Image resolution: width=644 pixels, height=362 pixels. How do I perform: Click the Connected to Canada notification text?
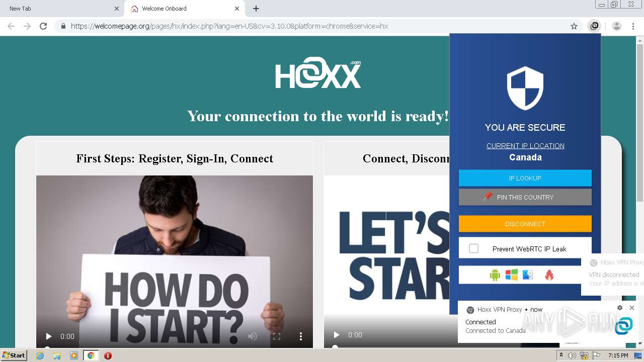(496, 331)
